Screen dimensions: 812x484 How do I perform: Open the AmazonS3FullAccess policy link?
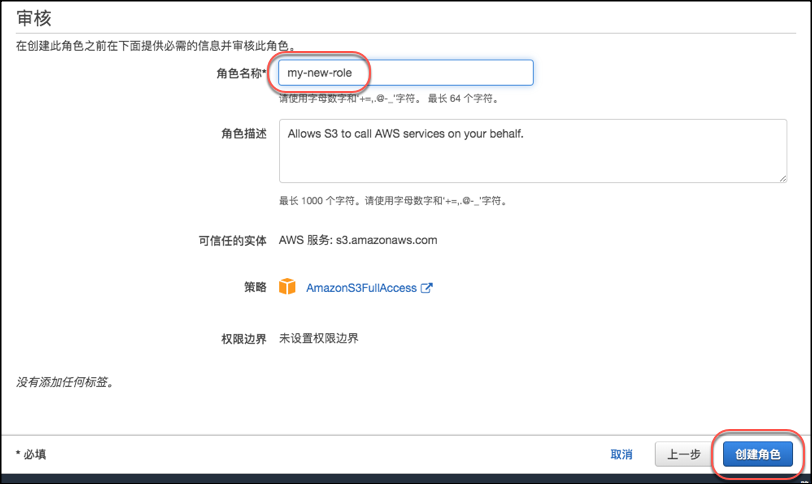click(361, 288)
